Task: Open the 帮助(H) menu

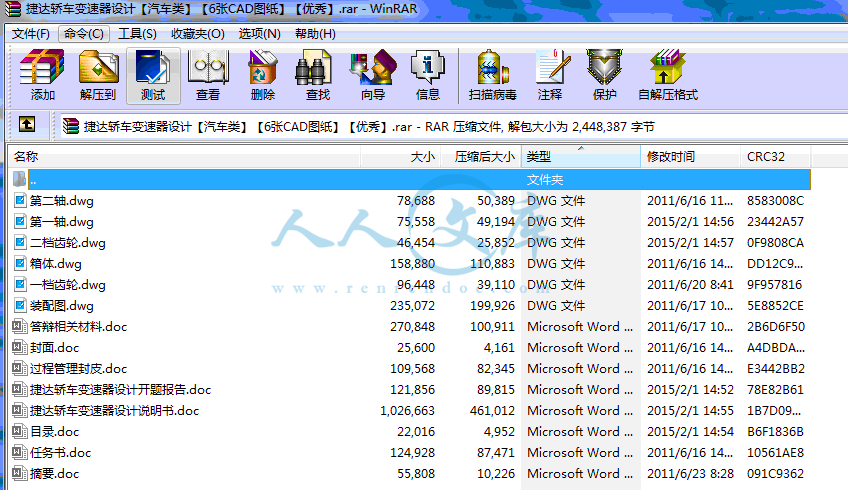Action: [315, 34]
